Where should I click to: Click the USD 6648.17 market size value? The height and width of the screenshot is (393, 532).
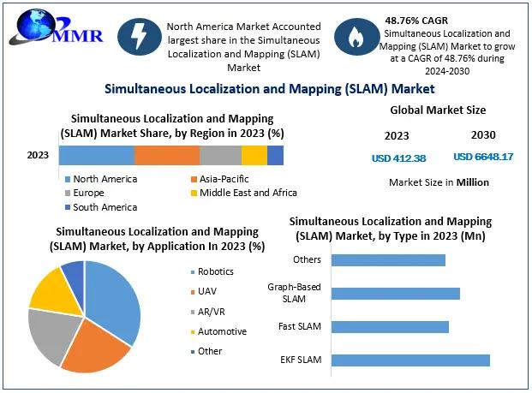pyautogui.click(x=483, y=157)
